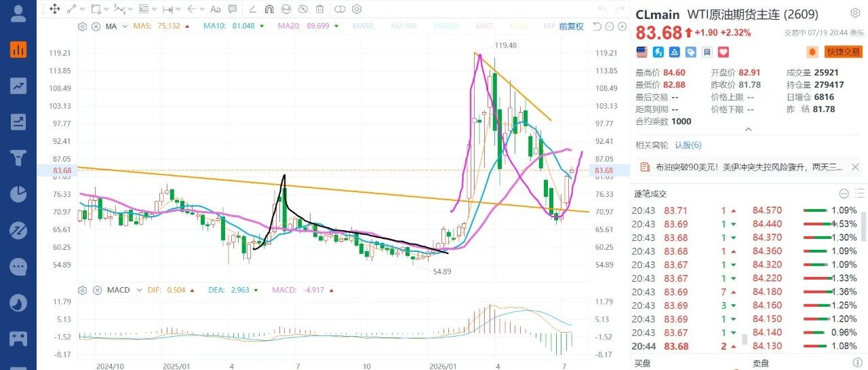Delete all drawings with trash icon
This screenshot has width=868, height=370.
coord(319,10)
